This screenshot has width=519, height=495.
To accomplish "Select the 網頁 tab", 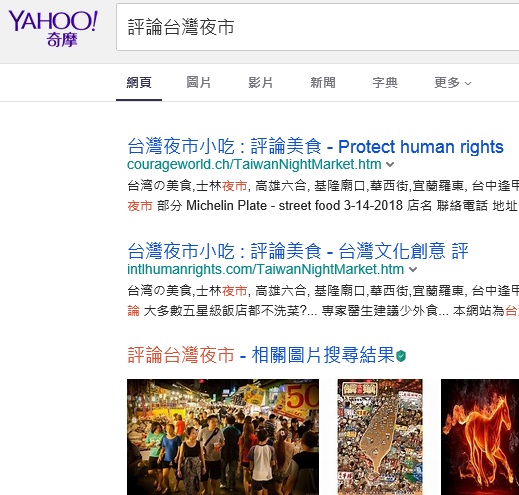I will 139,82.
